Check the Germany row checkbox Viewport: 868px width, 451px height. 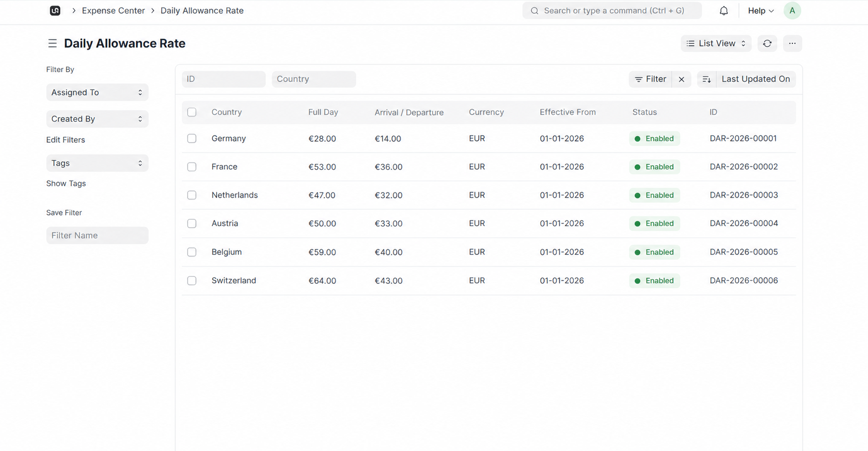(x=192, y=139)
